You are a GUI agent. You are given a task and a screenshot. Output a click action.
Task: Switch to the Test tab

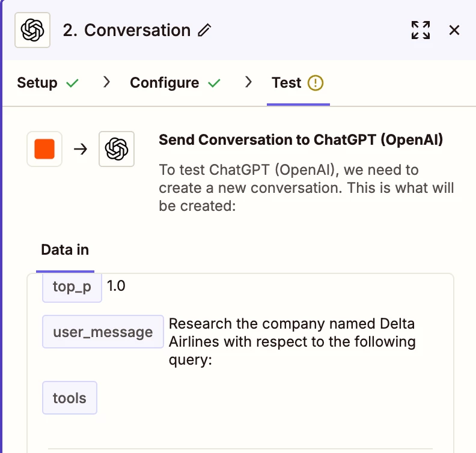[x=286, y=82]
